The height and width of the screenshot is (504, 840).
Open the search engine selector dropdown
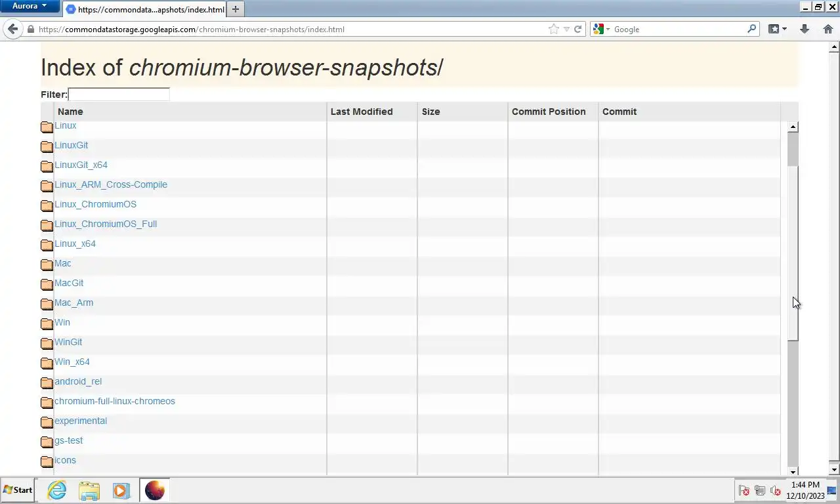(x=601, y=29)
